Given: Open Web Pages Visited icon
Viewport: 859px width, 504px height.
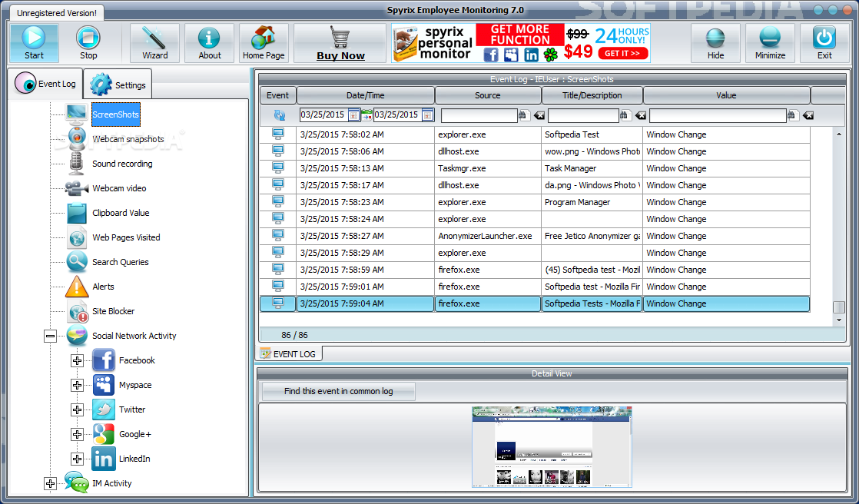Looking at the screenshot, I should coord(77,237).
